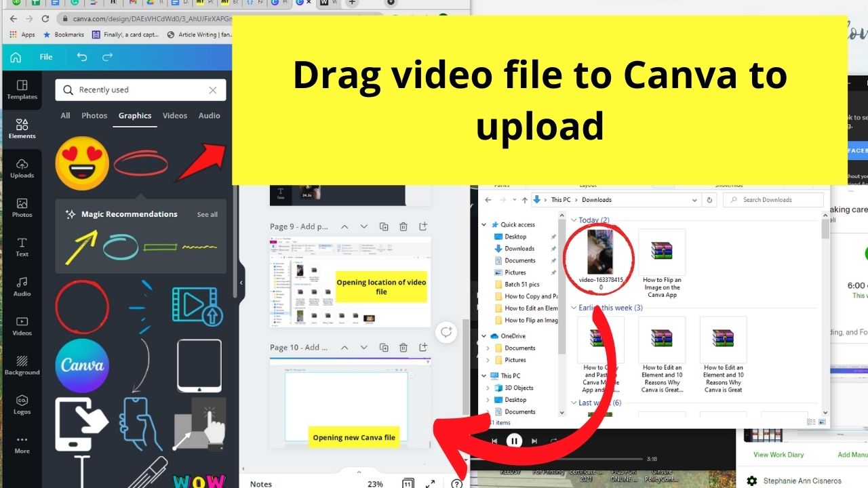
Task: Delete Page 10 with the trash icon
Action: pyautogui.click(x=403, y=347)
